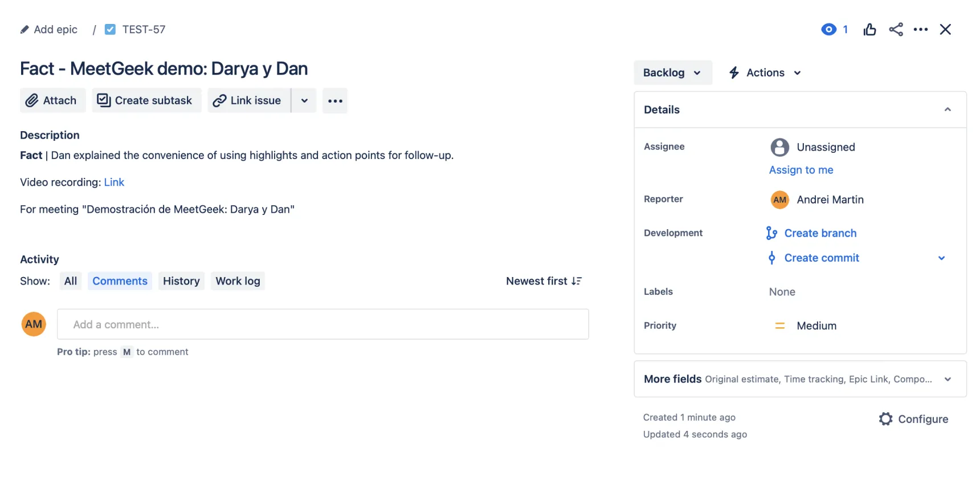The image size is (980, 480).
Task: Click the Labels value None
Action: click(782, 292)
